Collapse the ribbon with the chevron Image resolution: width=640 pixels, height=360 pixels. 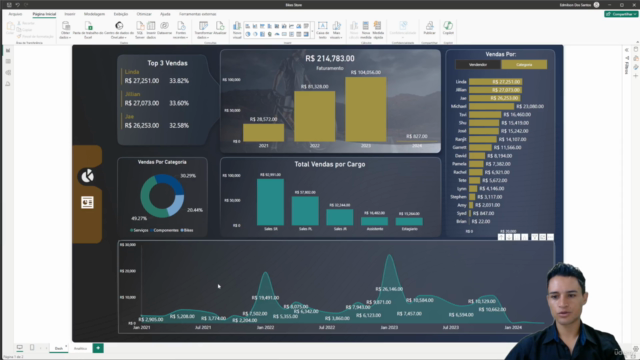637,42
